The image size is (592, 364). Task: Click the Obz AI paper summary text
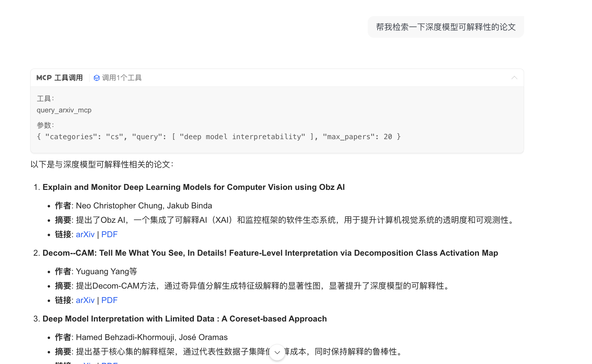295,220
